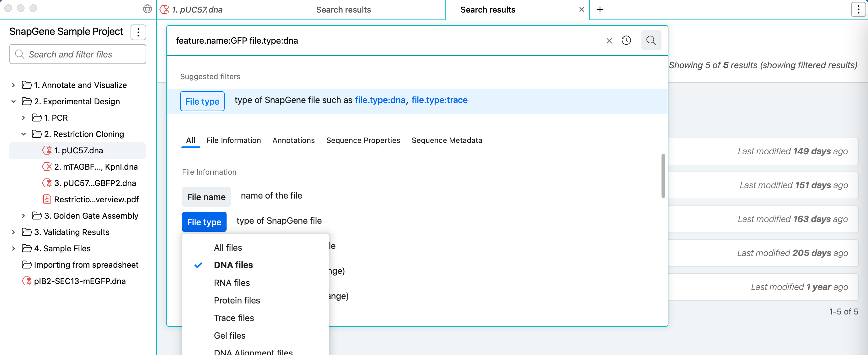868x355 pixels.
Task: Click the DNA icon in pUC57.dna tab
Action: pyautogui.click(x=164, y=9)
